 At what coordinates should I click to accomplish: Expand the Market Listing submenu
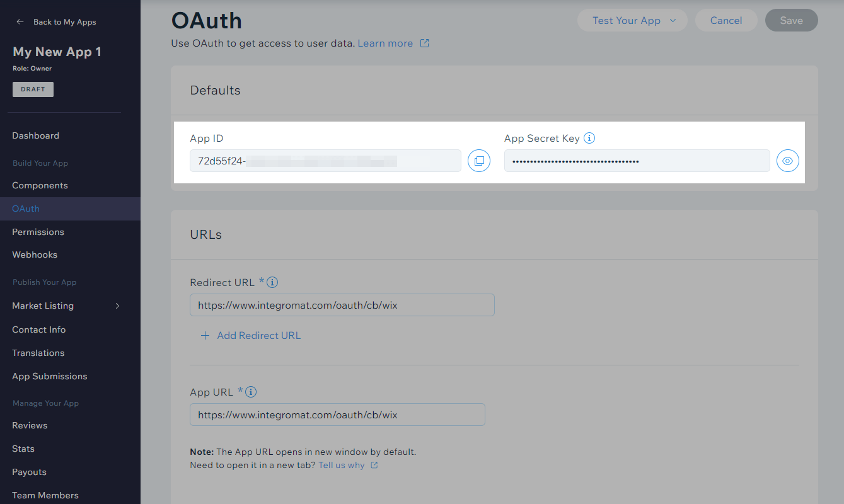pos(117,306)
